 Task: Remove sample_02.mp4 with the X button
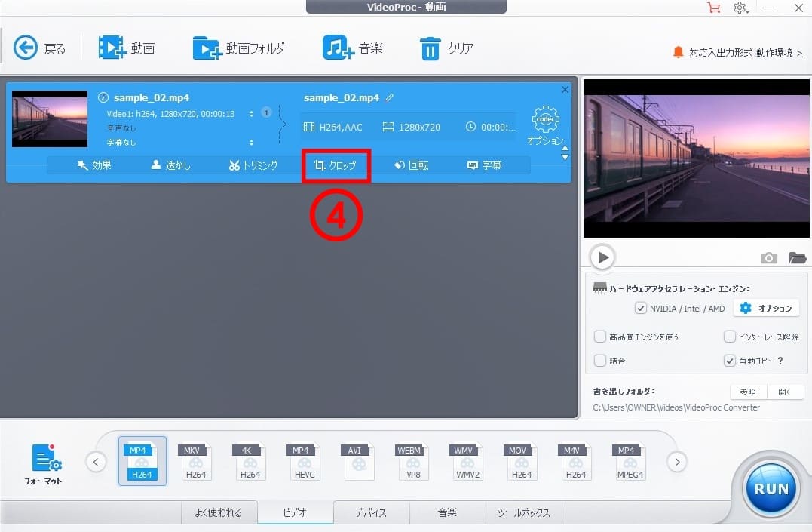pyautogui.click(x=565, y=90)
